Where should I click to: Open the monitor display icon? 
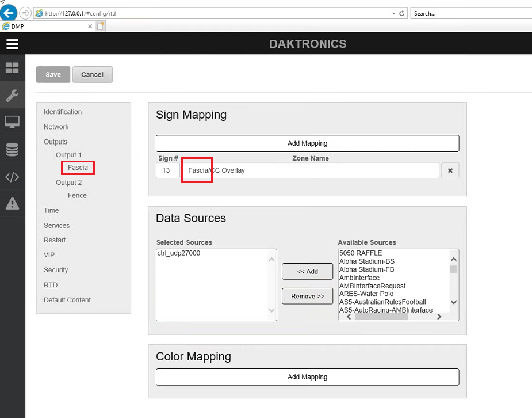pyautogui.click(x=12, y=122)
